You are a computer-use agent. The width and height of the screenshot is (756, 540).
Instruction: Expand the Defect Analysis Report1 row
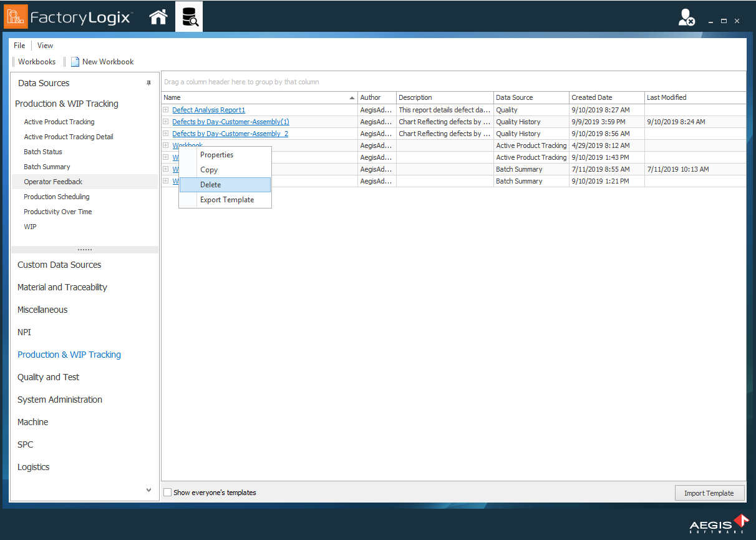coord(166,110)
